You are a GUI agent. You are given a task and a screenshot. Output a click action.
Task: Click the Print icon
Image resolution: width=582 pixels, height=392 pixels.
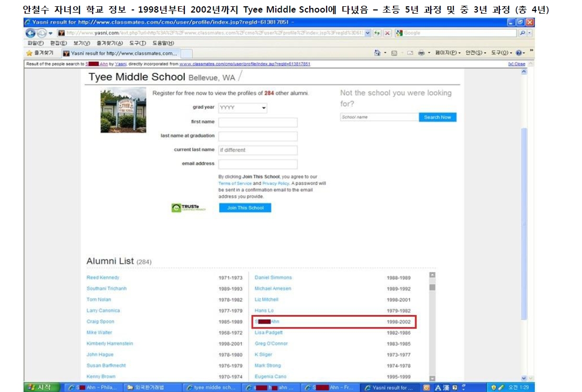(421, 53)
